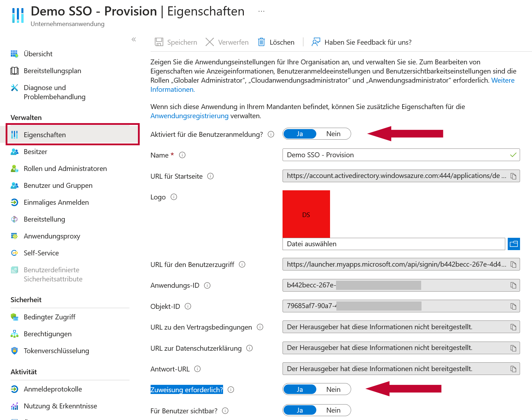The image size is (532, 420).
Task: Copy the Objekt-ID value
Action: (513, 306)
